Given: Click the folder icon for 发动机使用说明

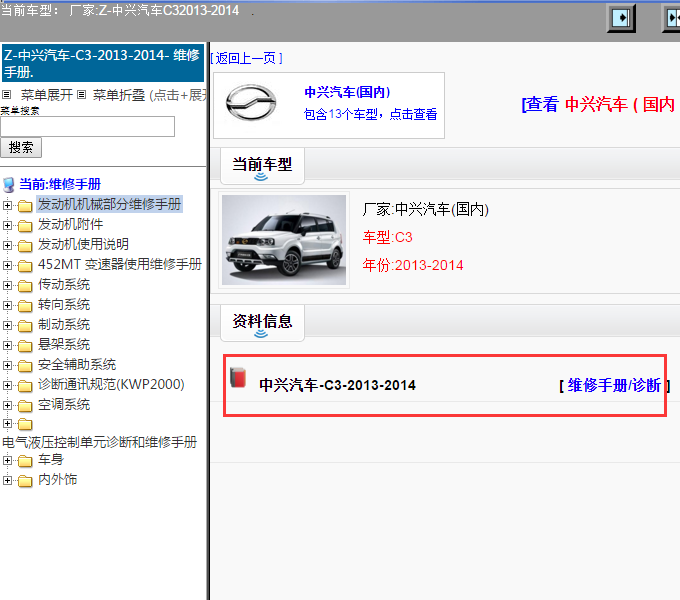Looking at the screenshot, I should (25, 245).
